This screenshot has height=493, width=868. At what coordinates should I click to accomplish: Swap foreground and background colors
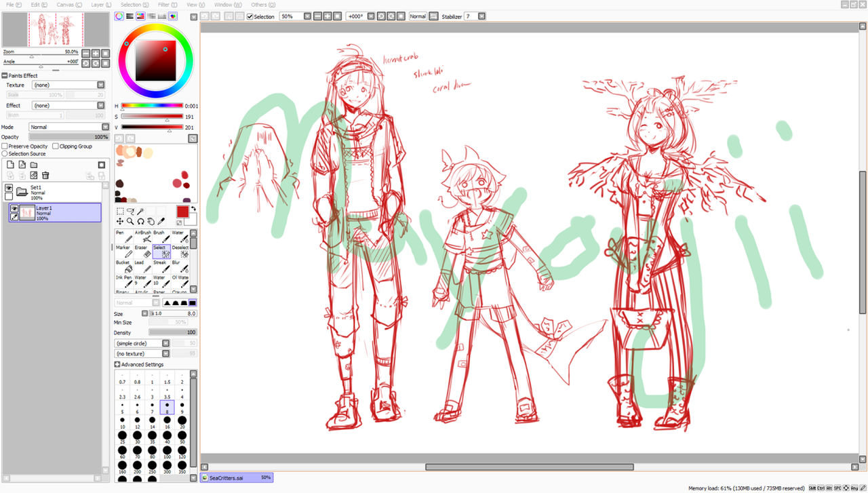click(193, 209)
